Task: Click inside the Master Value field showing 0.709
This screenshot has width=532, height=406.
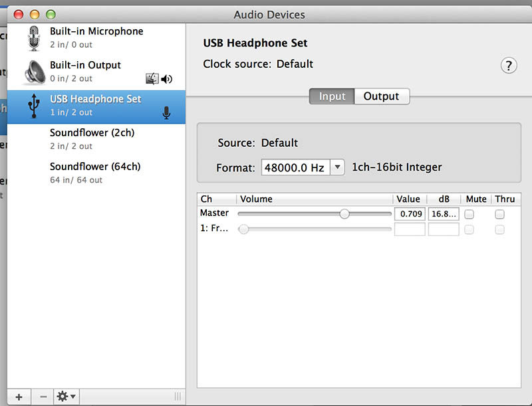Action: [409, 214]
